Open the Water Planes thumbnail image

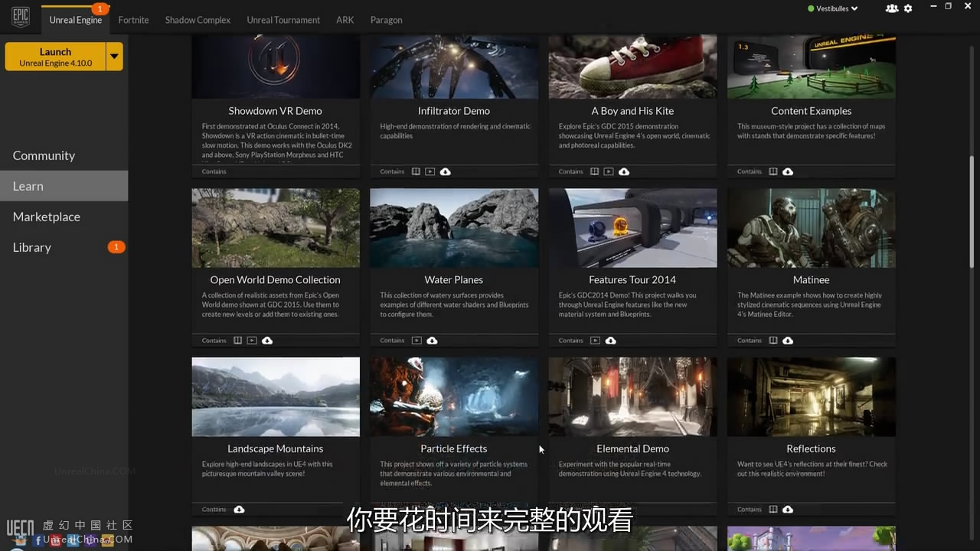[454, 228]
